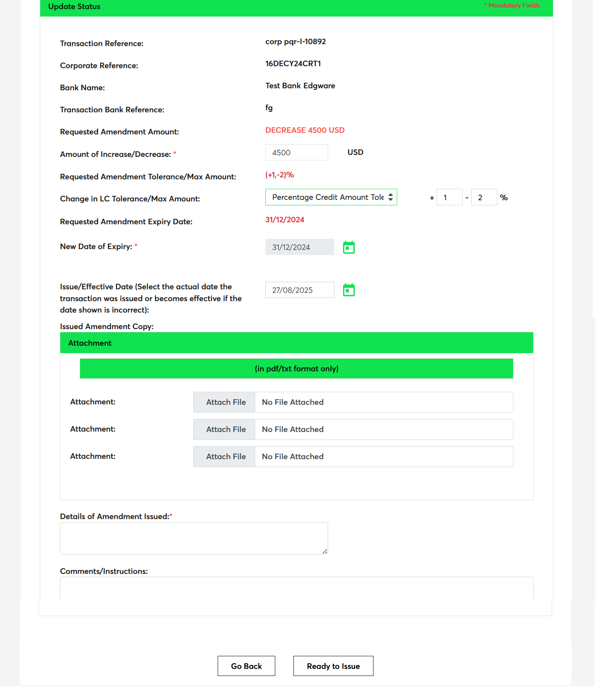
Task: Click the Comments/Instructions text box
Action: [x=297, y=588]
